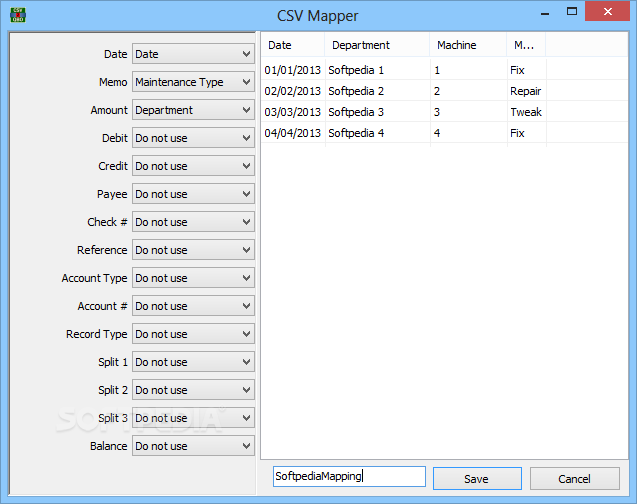Open the Check # mapping dropdown
The height and width of the screenshot is (504, 637).
tap(193, 222)
